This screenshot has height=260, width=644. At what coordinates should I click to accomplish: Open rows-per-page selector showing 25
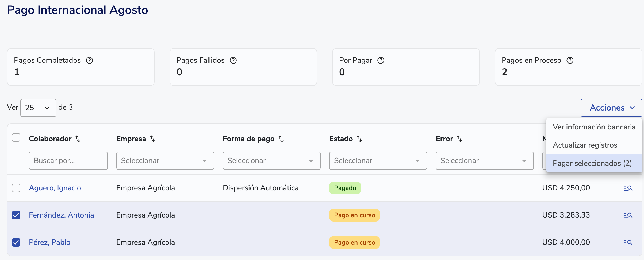click(38, 108)
